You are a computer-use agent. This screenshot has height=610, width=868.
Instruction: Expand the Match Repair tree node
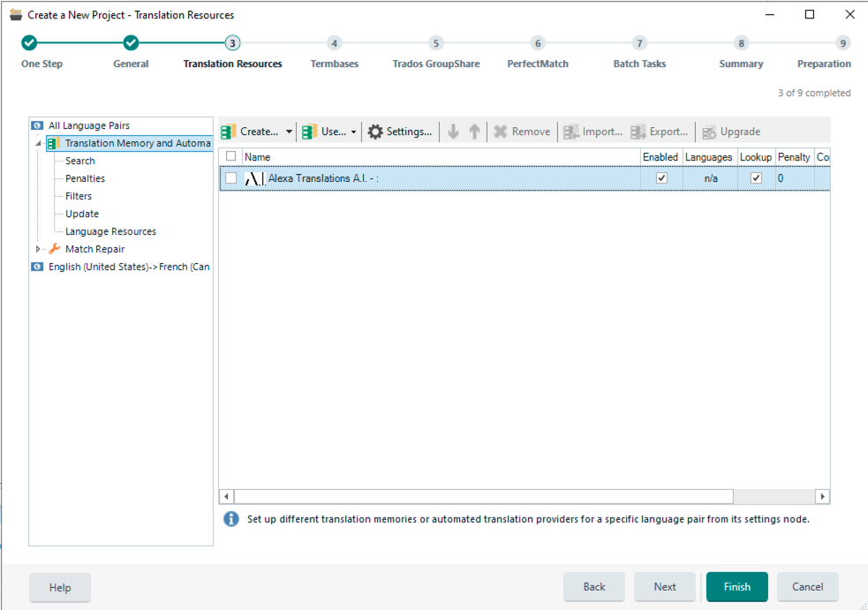38,249
